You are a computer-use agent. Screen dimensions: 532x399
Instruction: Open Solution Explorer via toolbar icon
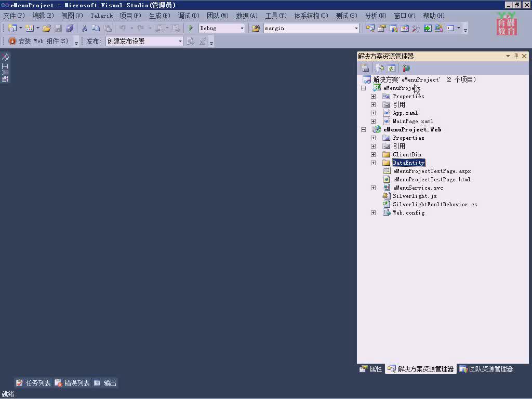(370, 28)
